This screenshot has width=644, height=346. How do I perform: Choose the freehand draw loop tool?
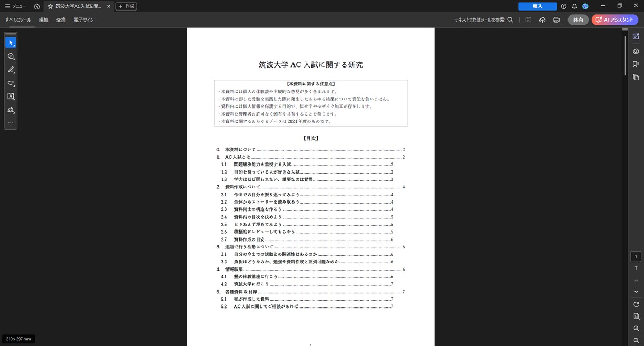pos(11,83)
